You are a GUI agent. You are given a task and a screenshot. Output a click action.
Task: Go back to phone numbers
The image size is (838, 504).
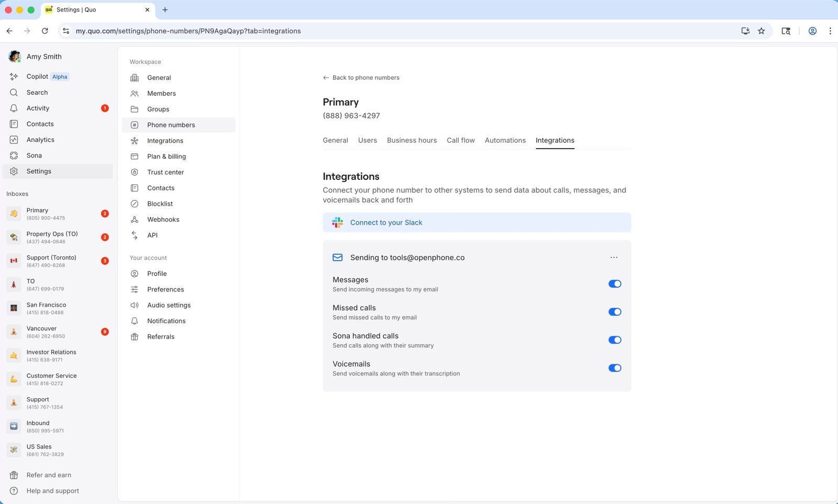pyautogui.click(x=361, y=77)
